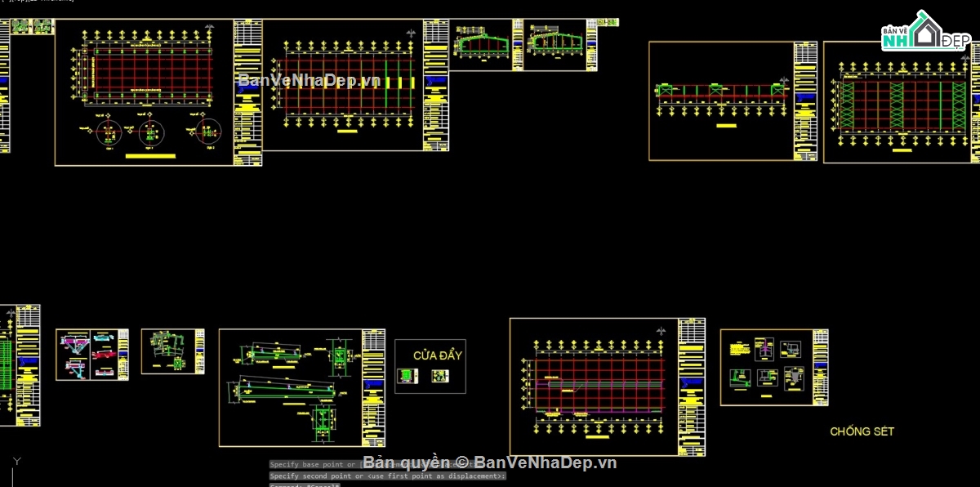Select the middle circular footing detail
Image resolution: width=980 pixels, height=487 pixels.
pyautogui.click(x=152, y=132)
